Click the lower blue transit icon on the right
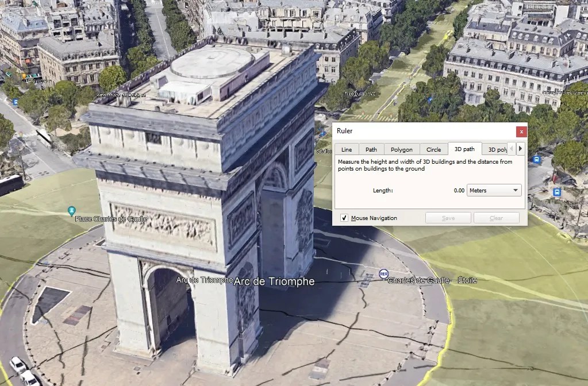Viewport: 588px width, 386px height. [x=557, y=192]
